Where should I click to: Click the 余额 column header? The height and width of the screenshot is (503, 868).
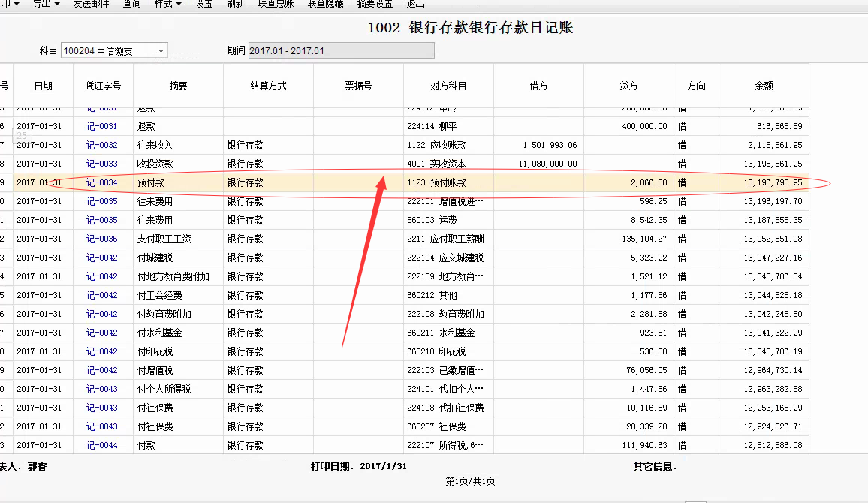(764, 86)
